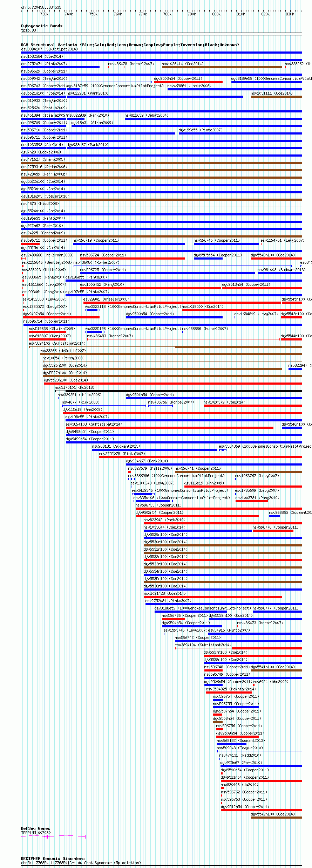Image resolution: width=312 pixels, height=868 pixels.
Task: Click nsv596776 (Cooper2011) label
Action: click(276, 527)
